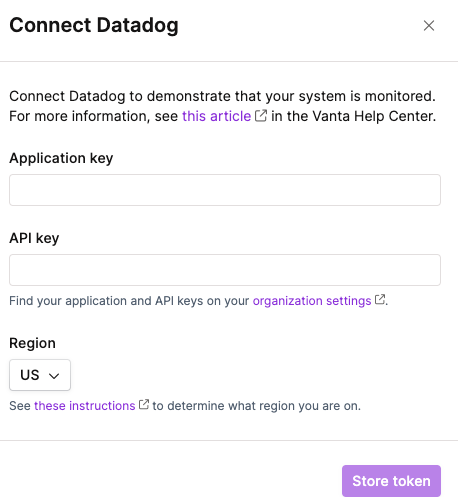Viewport: 458px width, 497px height.
Task: Click the 'in the Vanta Help Center' text
Action: pyautogui.click(x=353, y=116)
